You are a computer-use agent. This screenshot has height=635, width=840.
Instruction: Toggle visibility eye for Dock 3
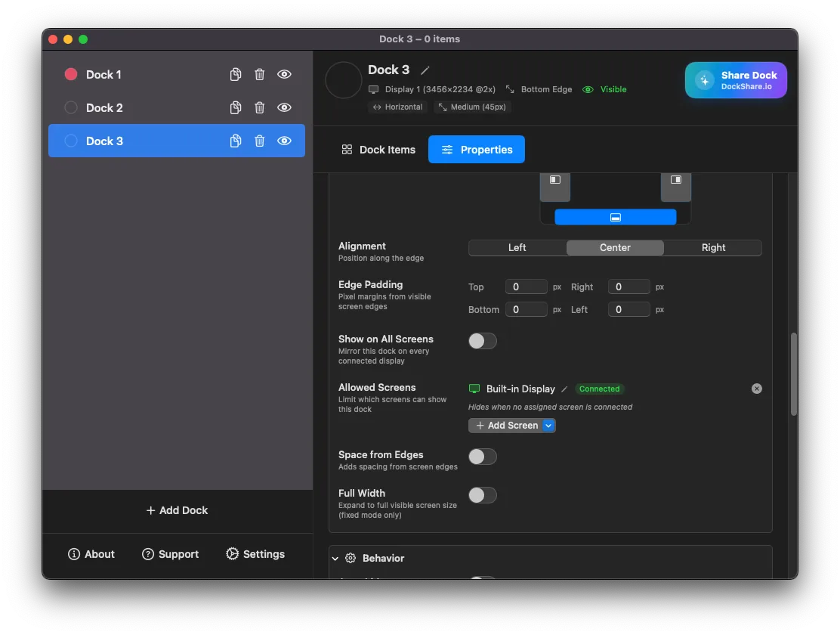[x=284, y=141]
